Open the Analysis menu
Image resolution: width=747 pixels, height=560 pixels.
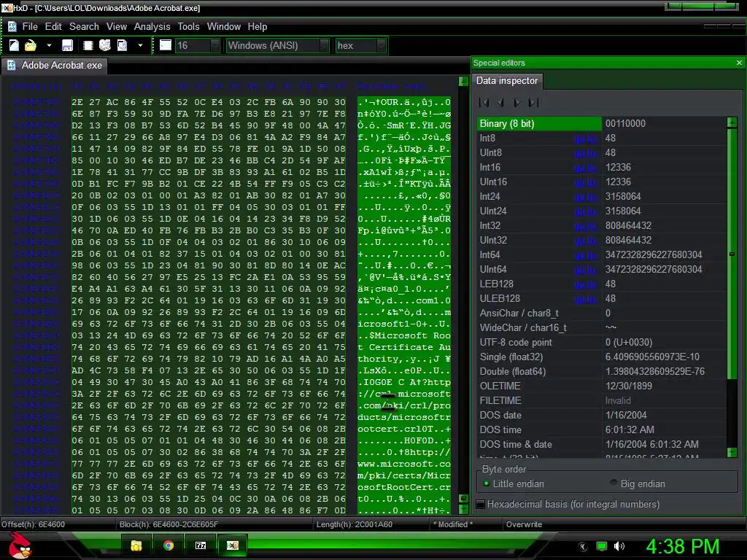(152, 27)
